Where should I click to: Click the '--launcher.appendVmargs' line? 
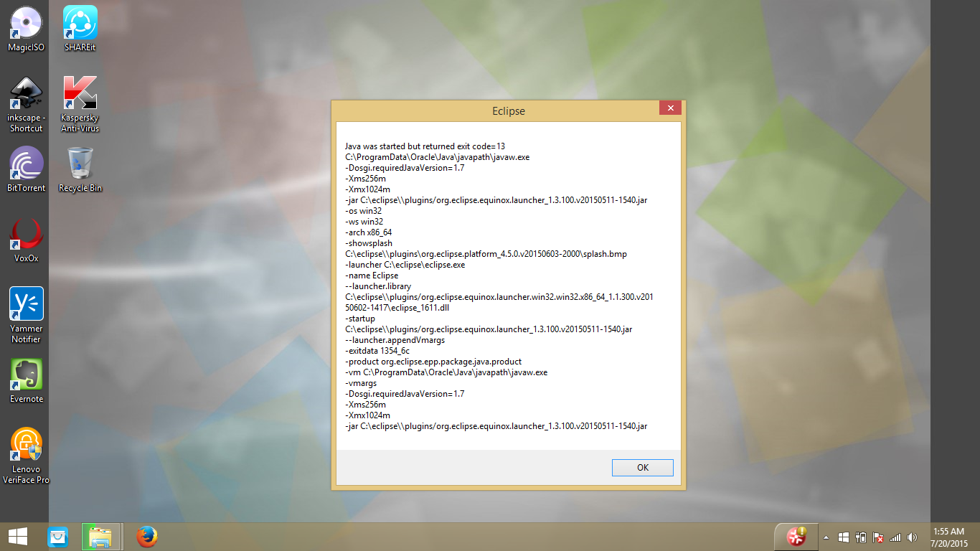(x=395, y=340)
